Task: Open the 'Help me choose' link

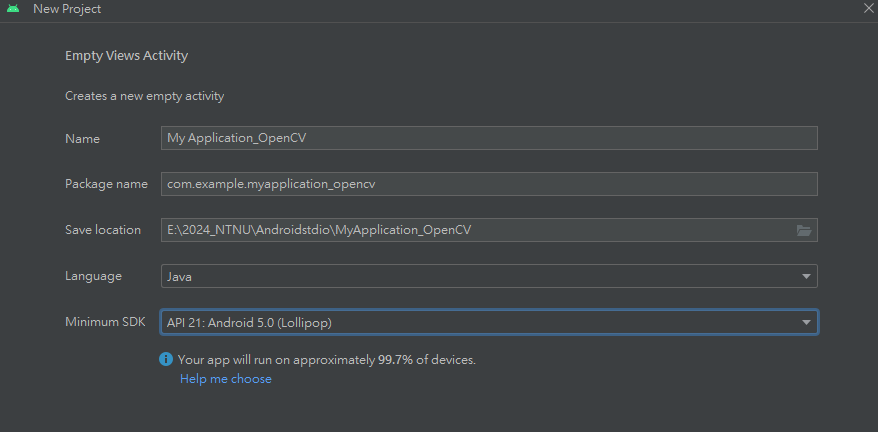Action: click(x=226, y=379)
